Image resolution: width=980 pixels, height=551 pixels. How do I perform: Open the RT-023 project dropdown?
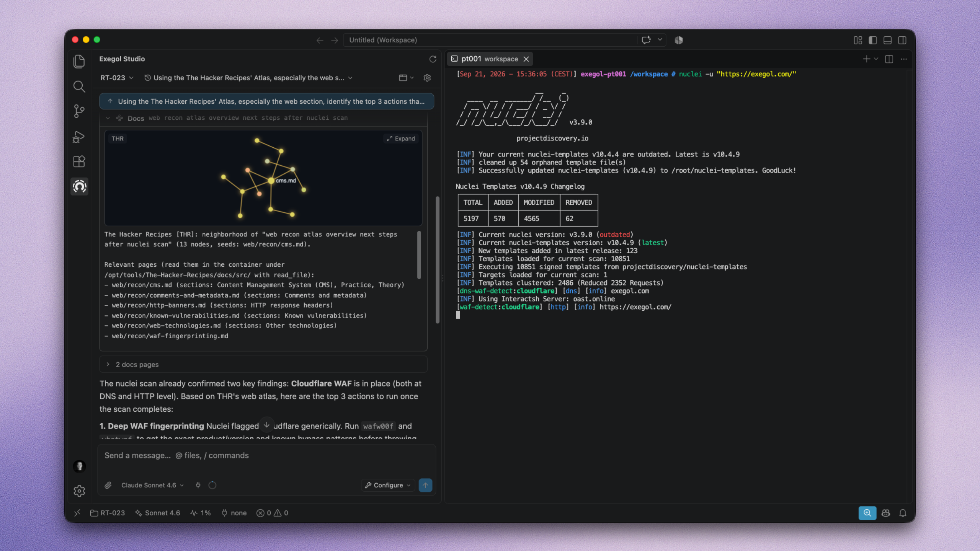[117, 78]
